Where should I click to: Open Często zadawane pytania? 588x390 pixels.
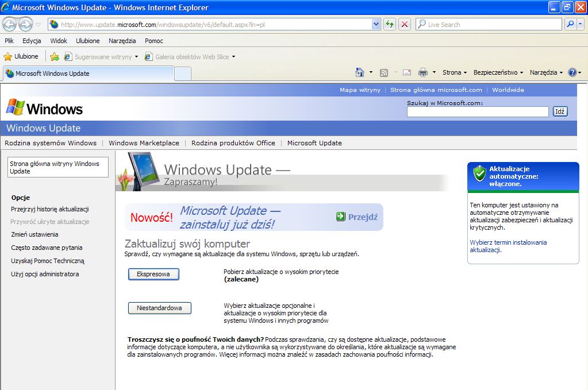[47, 248]
